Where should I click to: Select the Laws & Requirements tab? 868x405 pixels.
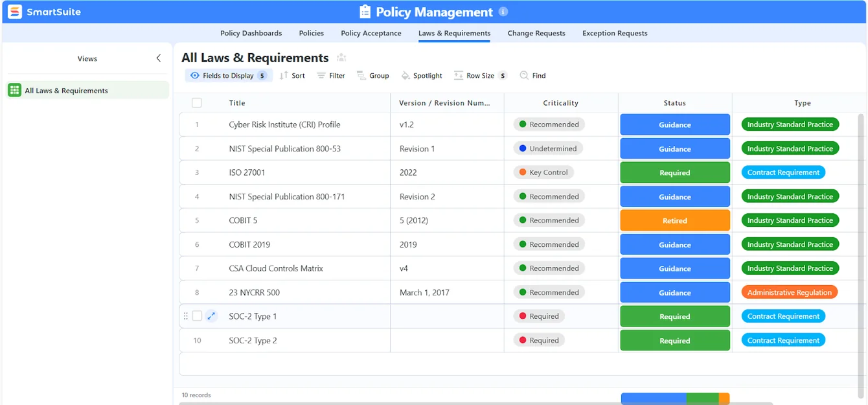click(x=454, y=33)
